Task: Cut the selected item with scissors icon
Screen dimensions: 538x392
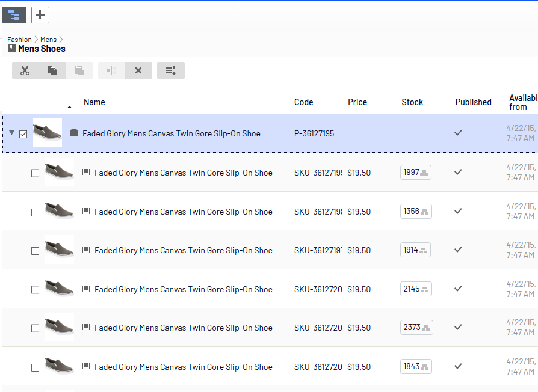Action: tap(25, 70)
